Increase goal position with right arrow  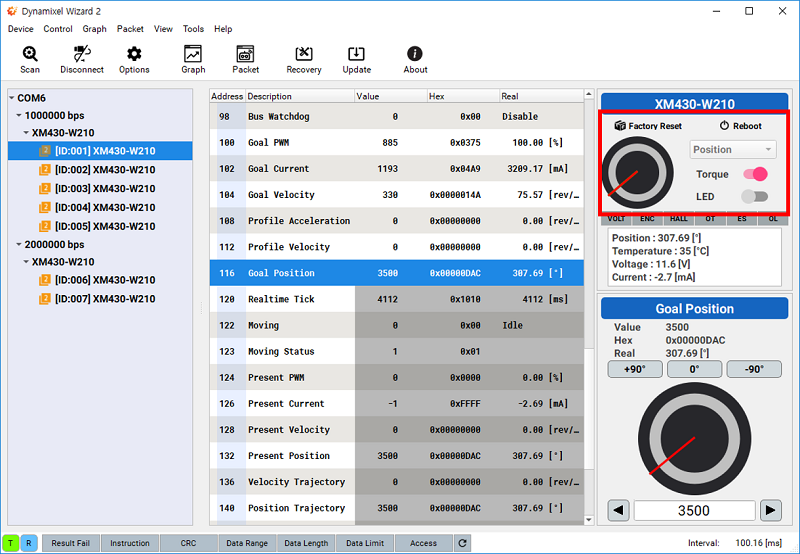click(770, 510)
